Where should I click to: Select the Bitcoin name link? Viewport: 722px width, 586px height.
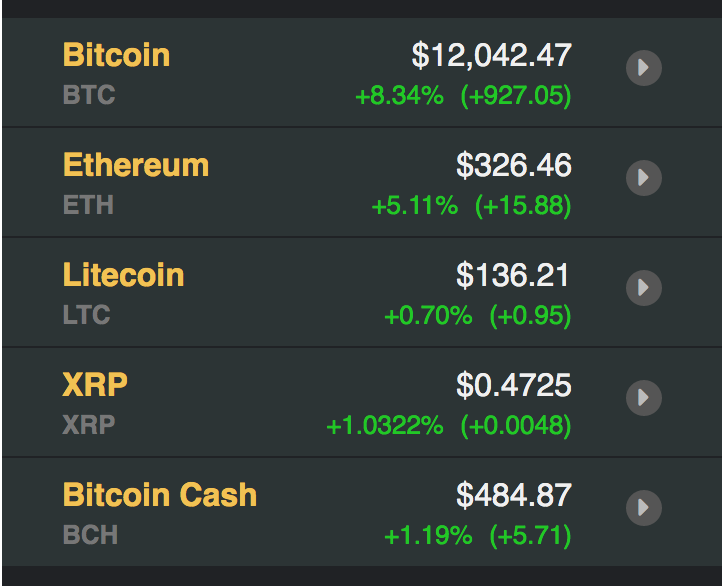(116, 55)
